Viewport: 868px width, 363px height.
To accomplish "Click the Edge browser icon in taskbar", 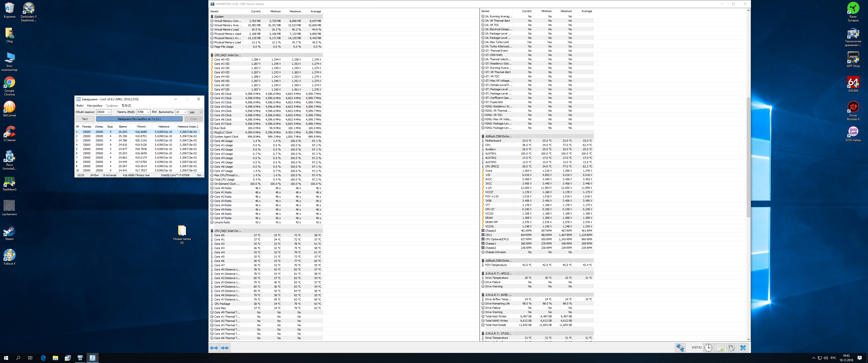I will [43, 358].
